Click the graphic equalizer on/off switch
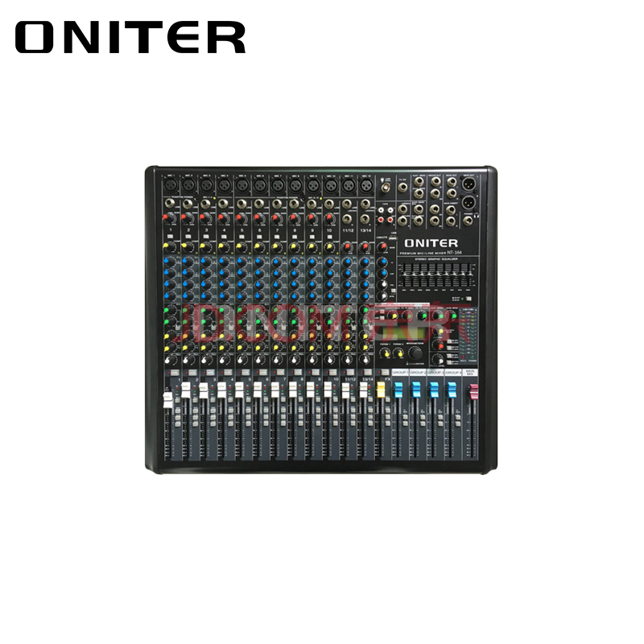 pos(469,299)
